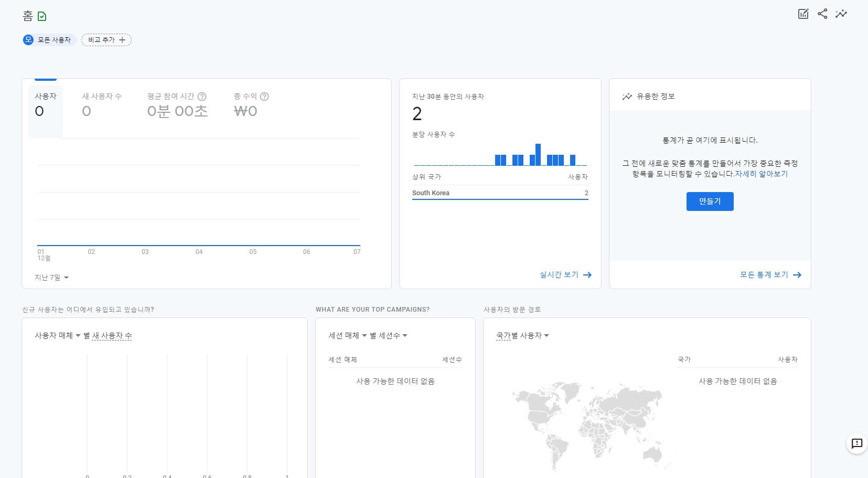868x478 pixels.
Task: Click the help icon next to 평균 참여 시간
Action: 202,97
